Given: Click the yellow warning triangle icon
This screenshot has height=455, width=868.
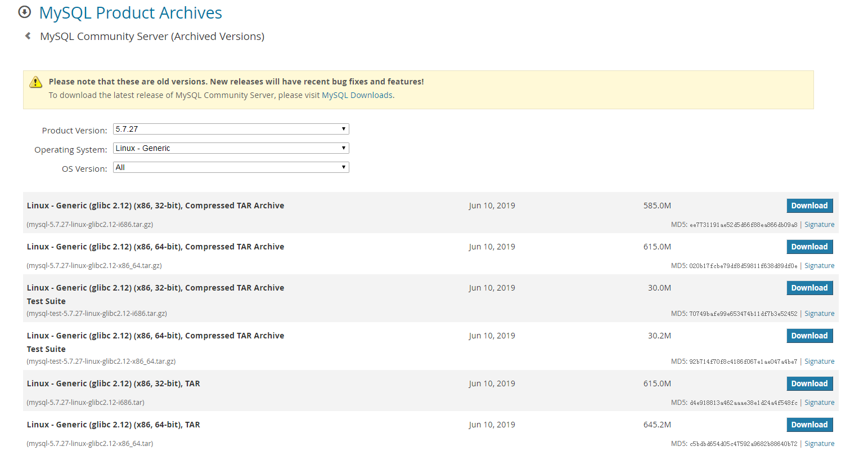Looking at the screenshot, I should coord(35,82).
